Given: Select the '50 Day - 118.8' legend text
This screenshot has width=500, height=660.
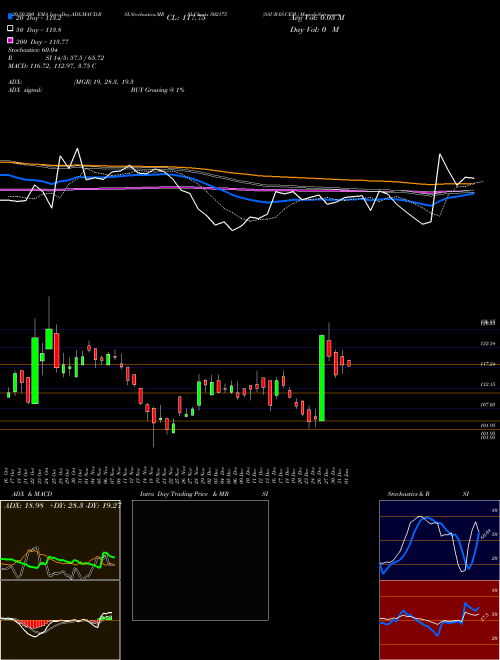Looking at the screenshot, I should pyautogui.click(x=39, y=30).
